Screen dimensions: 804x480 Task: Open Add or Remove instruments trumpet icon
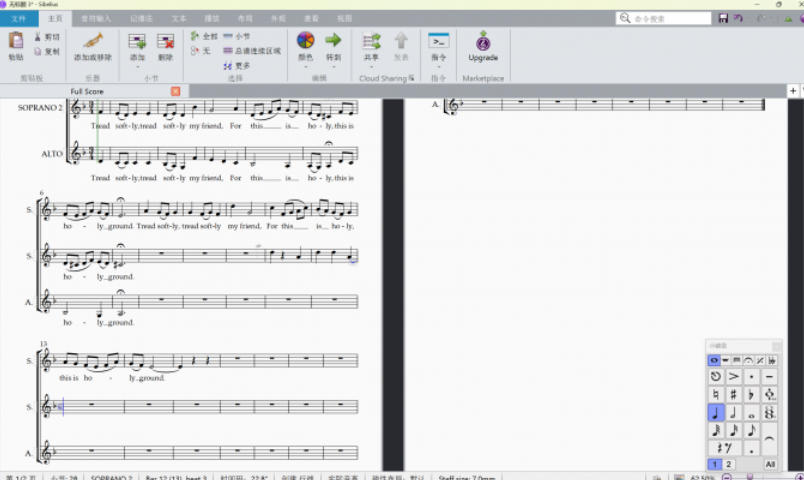tap(93, 40)
